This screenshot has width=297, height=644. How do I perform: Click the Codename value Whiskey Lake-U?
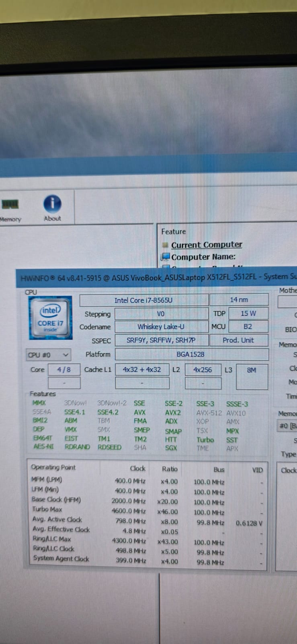pos(161,327)
